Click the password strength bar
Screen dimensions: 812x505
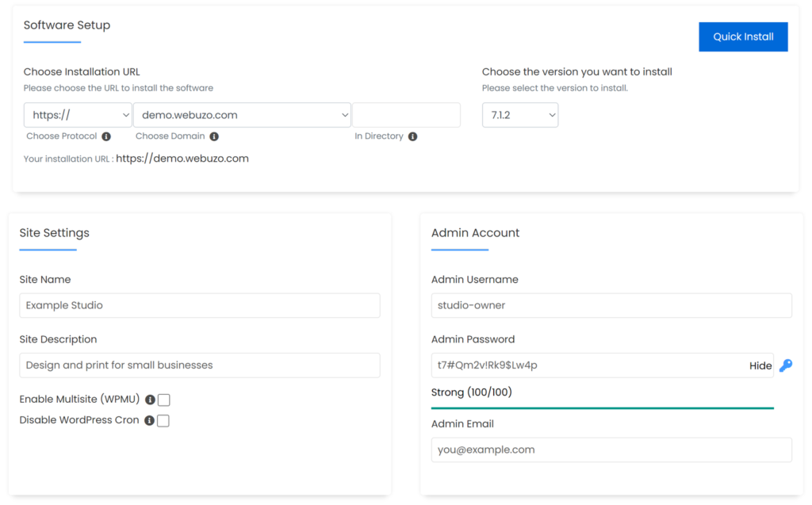[x=603, y=408]
